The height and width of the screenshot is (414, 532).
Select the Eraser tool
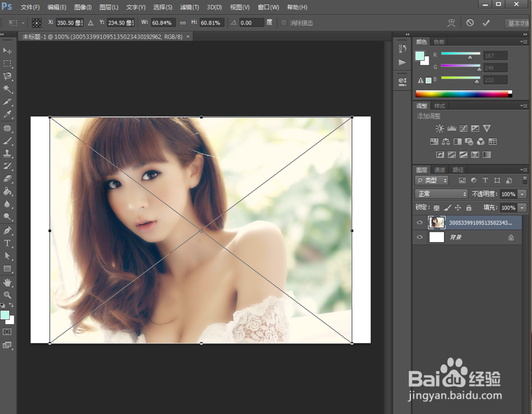click(x=7, y=179)
